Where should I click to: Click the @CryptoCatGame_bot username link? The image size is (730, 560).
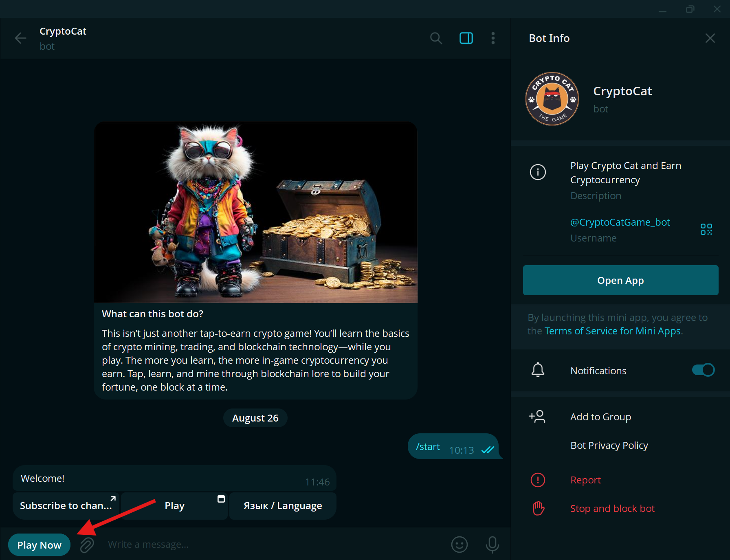coord(620,222)
